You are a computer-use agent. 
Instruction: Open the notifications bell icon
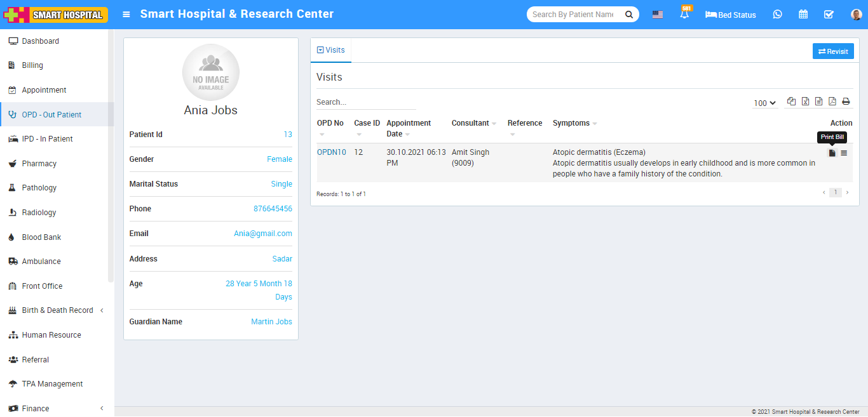pyautogui.click(x=684, y=15)
